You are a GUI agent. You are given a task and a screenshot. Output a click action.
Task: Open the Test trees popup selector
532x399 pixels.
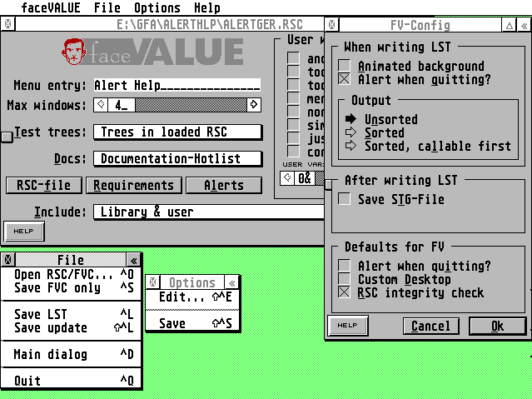pyautogui.click(x=177, y=132)
